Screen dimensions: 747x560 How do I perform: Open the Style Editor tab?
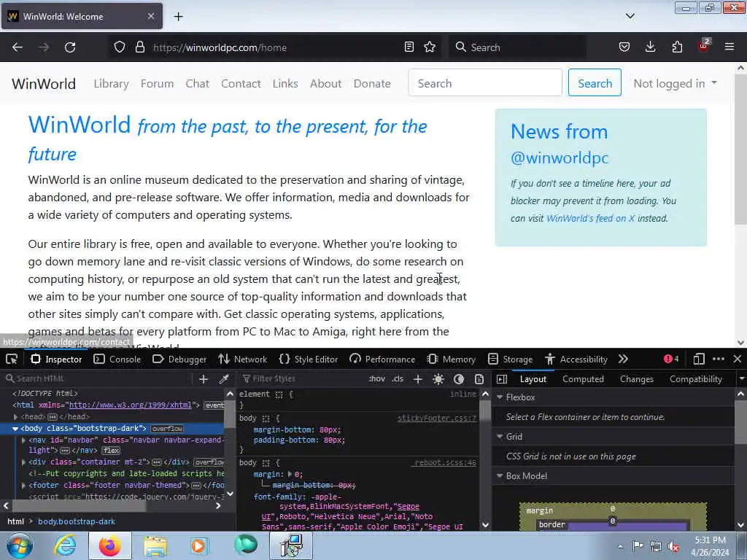[309, 359]
